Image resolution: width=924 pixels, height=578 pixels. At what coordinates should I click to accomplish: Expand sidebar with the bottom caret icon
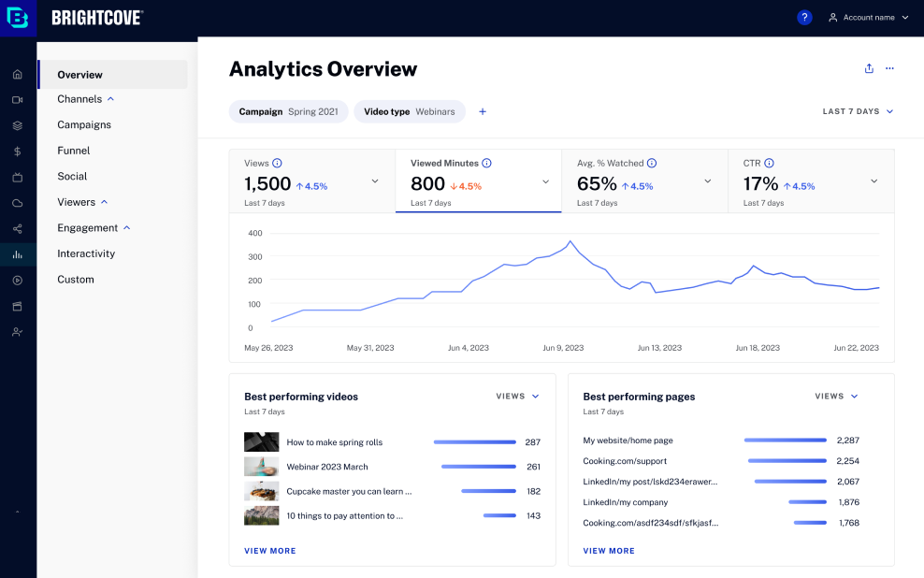18,512
